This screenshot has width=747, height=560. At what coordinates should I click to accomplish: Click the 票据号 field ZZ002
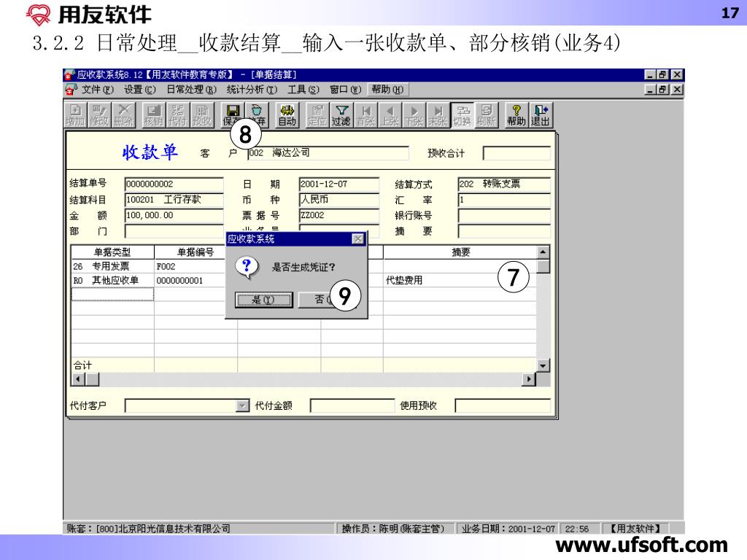click(339, 215)
